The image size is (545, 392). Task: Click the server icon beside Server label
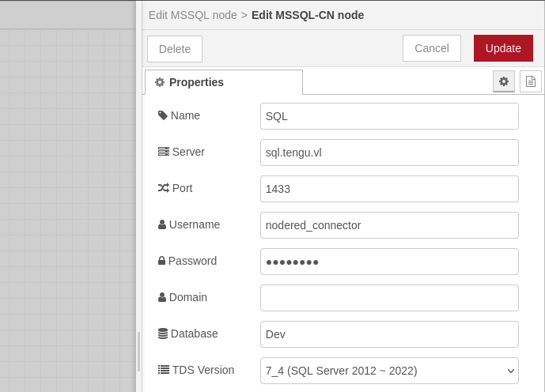pyautogui.click(x=163, y=152)
